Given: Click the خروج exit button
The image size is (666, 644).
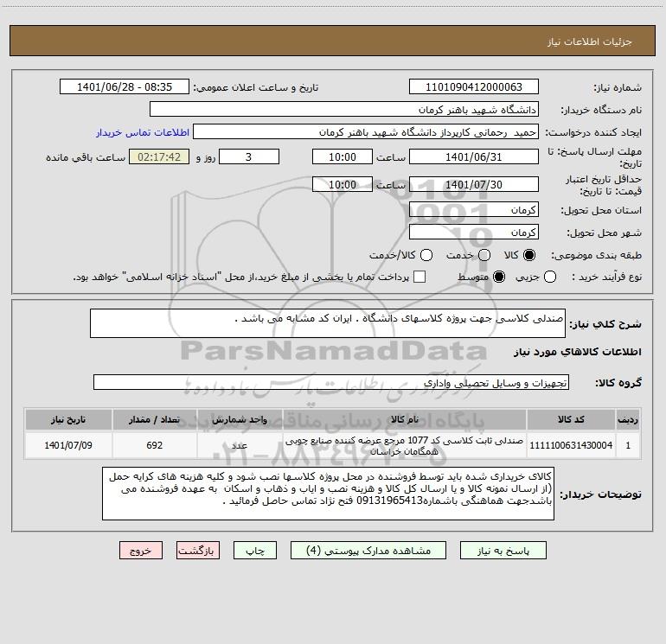Looking at the screenshot, I should point(141,551).
